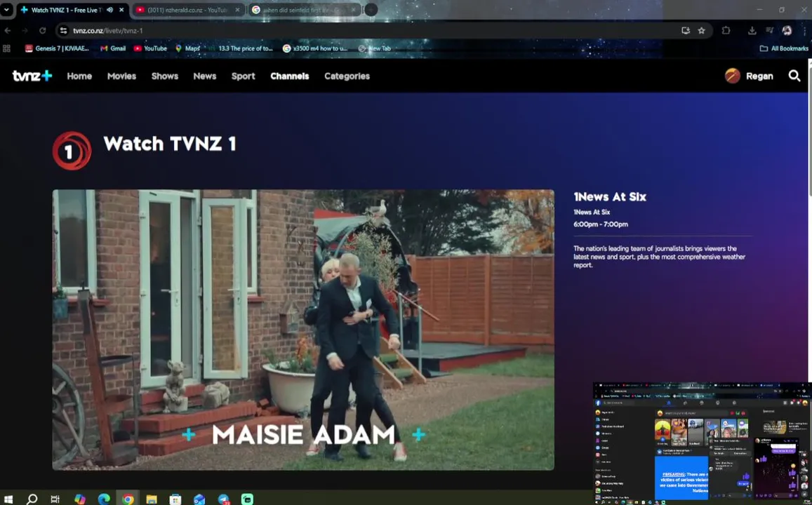Open Task View on the taskbar
The height and width of the screenshot is (505, 812).
(x=55, y=499)
